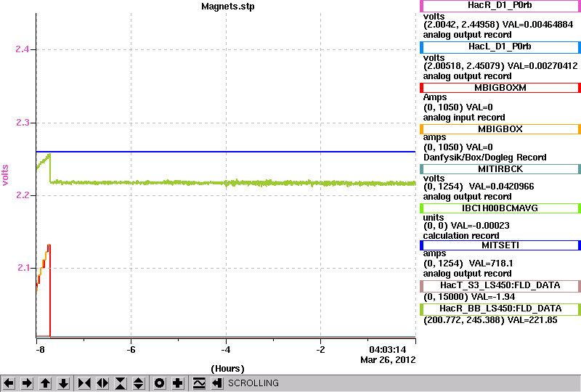Click the 2.1 y-axis tick label

coord(23,268)
